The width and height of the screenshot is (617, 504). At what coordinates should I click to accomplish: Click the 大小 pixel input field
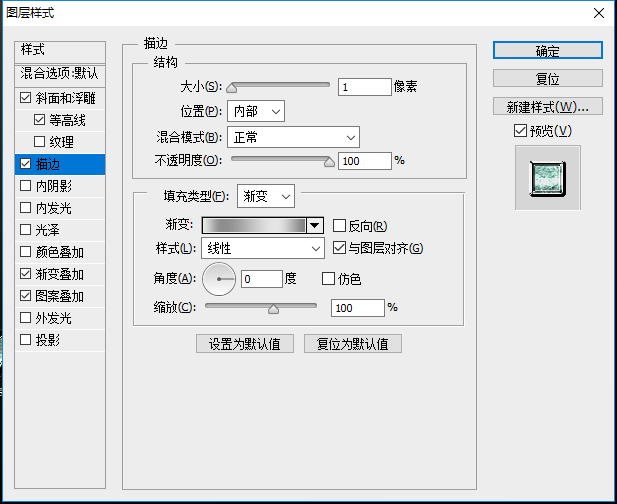point(364,87)
